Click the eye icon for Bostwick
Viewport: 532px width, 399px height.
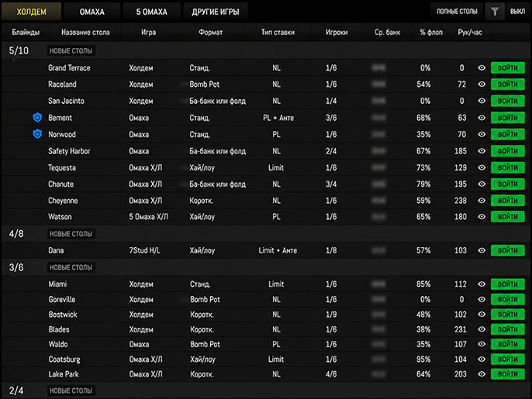[x=482, y=315]
